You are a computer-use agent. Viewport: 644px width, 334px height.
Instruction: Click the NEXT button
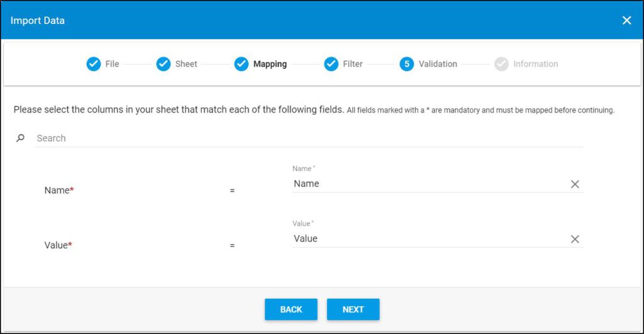point(353,309)
